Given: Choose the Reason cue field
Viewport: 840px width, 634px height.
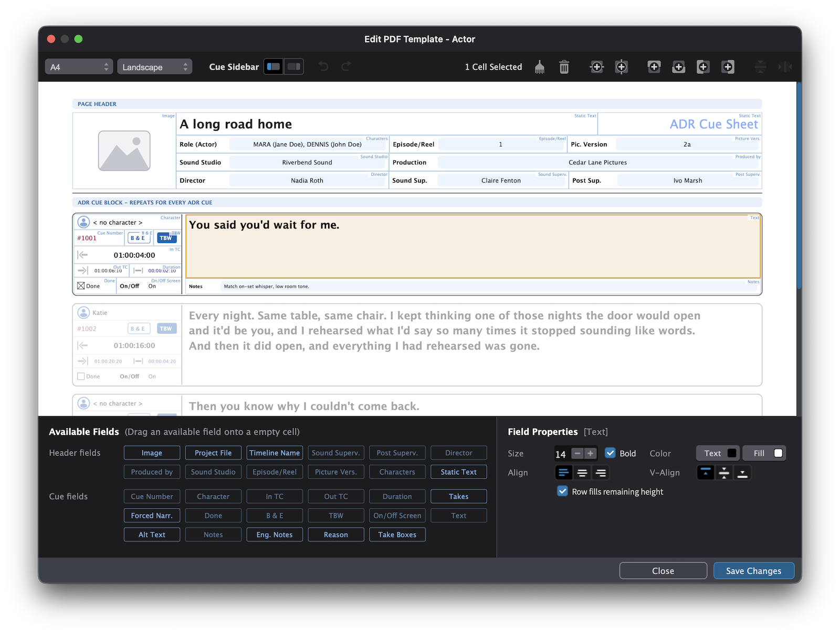Looking at the screenshot, I should point(336,535).
